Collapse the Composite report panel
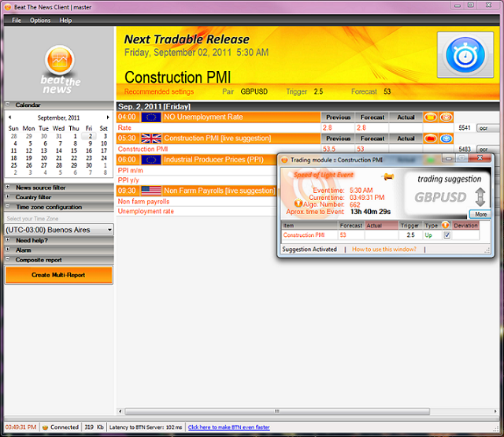This screenshot has width=504, height=437. click(8, 259)
